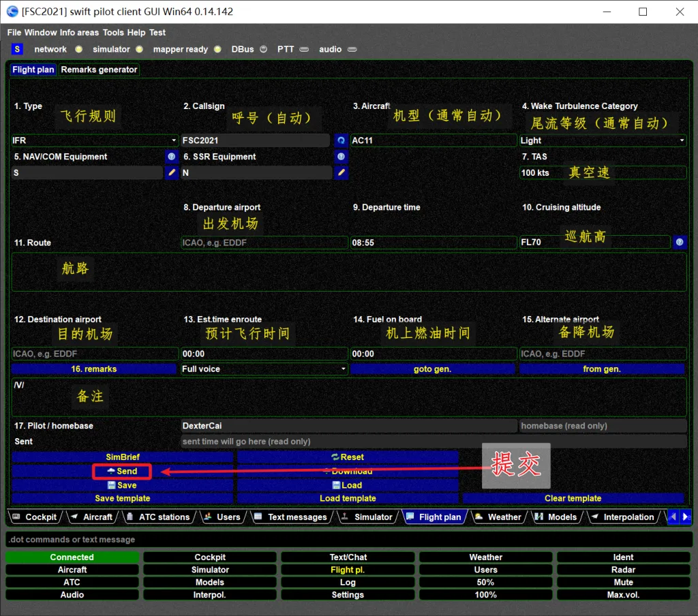The image size is (698, 616).
Task: Open the Test menu
Action: [157, 33]
